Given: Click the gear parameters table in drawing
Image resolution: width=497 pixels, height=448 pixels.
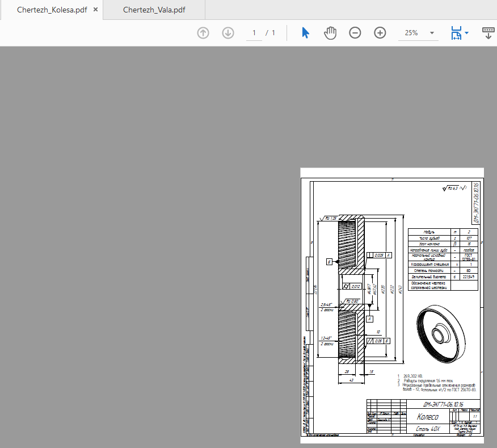Looking at the screenshot, I should [443, 259].
